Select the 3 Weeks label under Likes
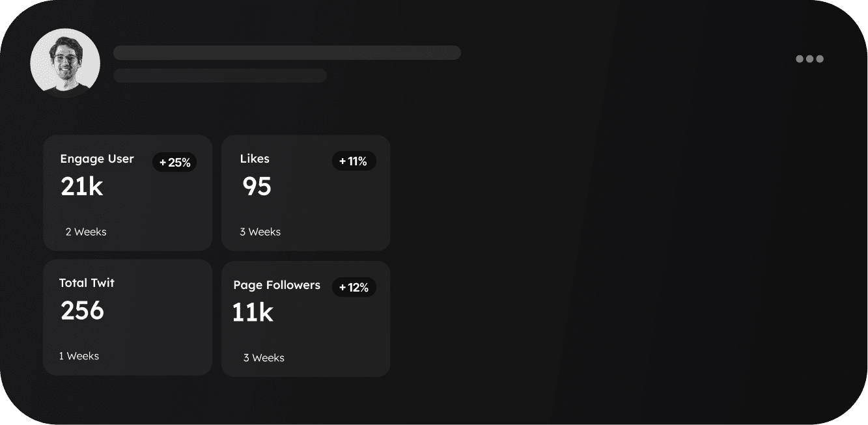 click(x=260, y=232)
